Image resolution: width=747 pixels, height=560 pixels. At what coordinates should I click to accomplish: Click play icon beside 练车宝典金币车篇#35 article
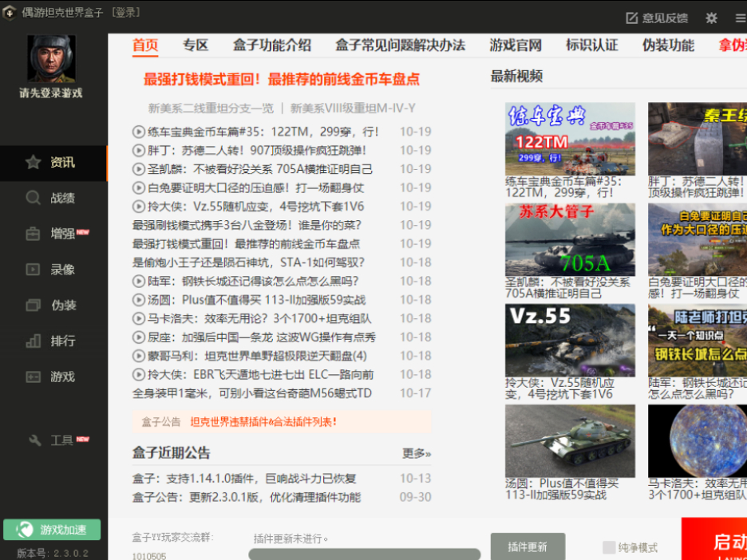click(138, 132)
